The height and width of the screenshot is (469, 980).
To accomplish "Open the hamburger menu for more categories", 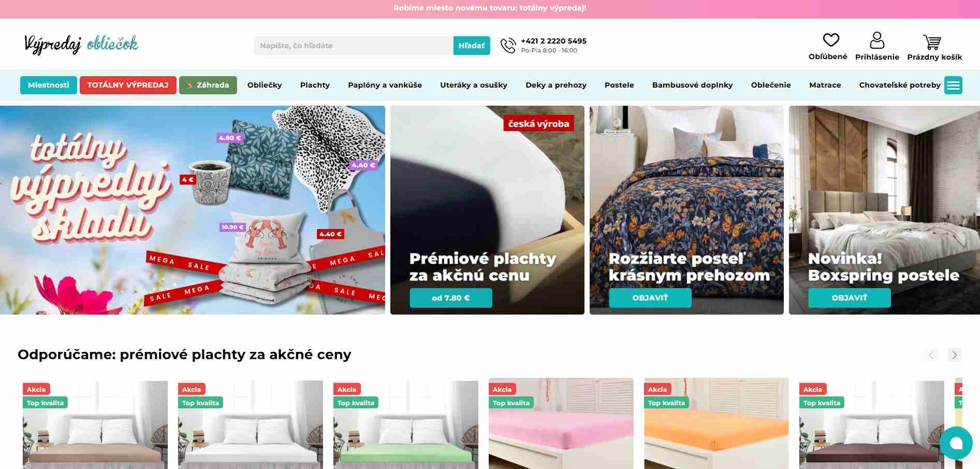I will click(953, 85).
